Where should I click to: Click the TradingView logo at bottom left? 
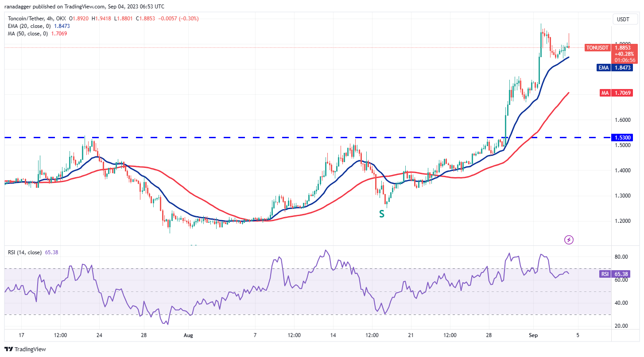click(x=25, y=349)
